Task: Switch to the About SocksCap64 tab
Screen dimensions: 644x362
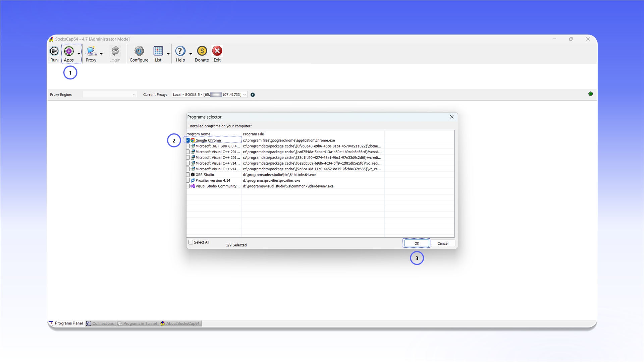Action: [x=180, y=323]
